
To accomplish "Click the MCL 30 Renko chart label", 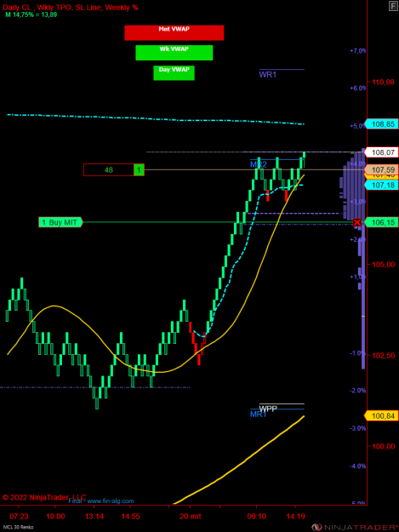I will pos(19,527).
